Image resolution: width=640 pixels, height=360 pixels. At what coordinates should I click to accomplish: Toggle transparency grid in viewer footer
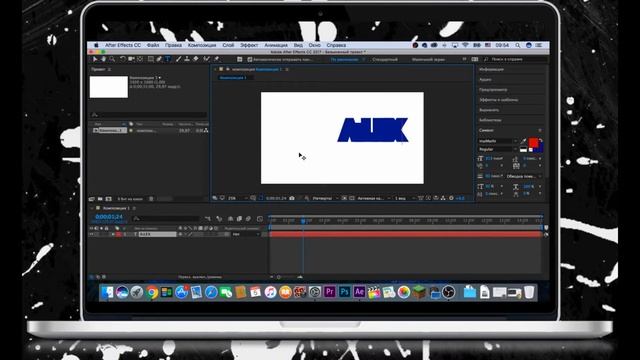(352, 198)
